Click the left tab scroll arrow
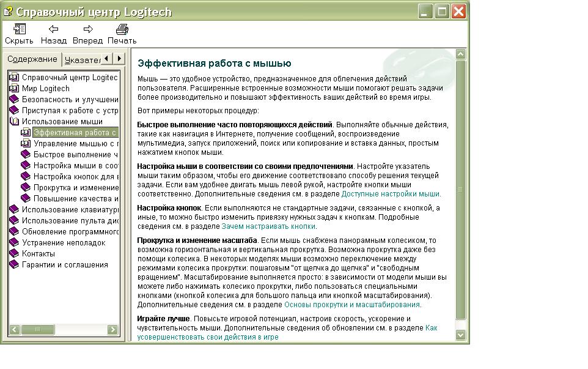The height and width of the screenshot is (369, 588). (x=107, y=59)
